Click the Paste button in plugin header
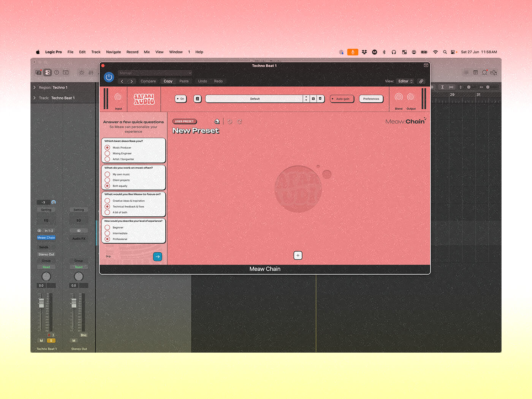 click(x=184, y=81)
